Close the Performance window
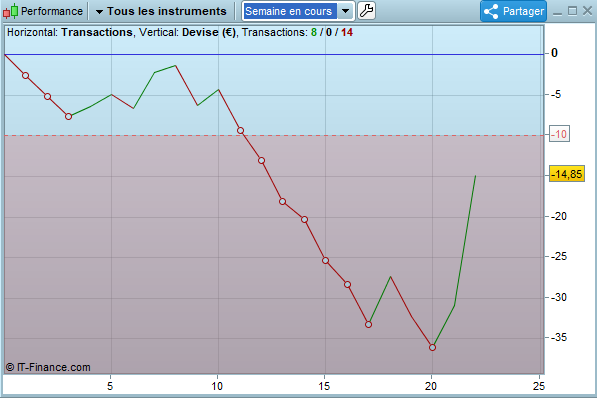 click(587, 11)
